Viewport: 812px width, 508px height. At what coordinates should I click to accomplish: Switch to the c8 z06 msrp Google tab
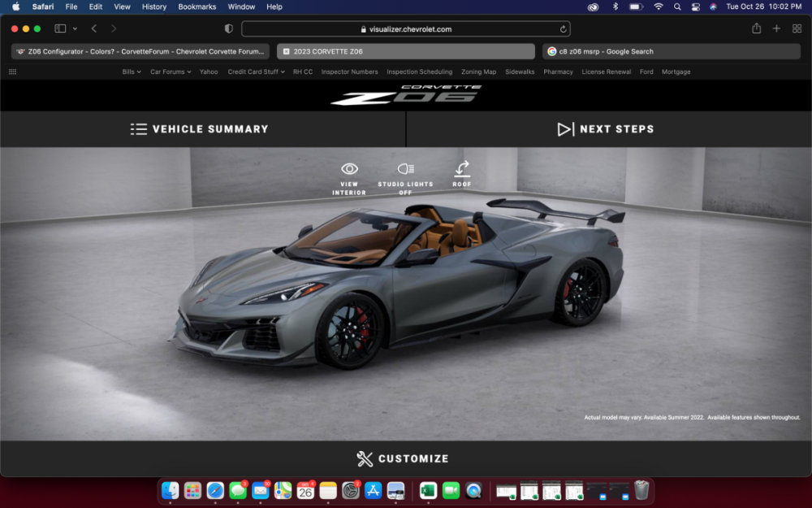tap(672, 51)
